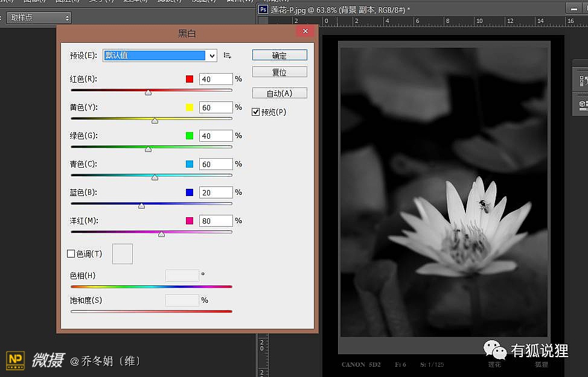Click the 蓝色 blue slider handle

tap(141, 206)
